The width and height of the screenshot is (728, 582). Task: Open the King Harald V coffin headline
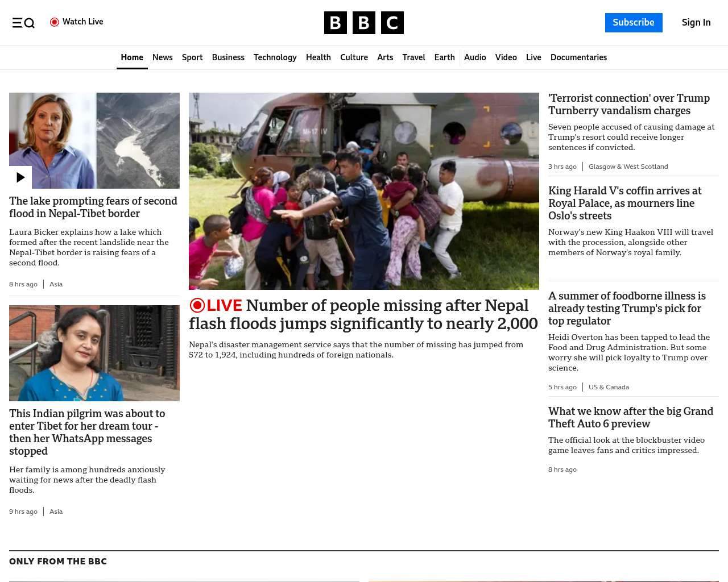click(x=624, y=203)
